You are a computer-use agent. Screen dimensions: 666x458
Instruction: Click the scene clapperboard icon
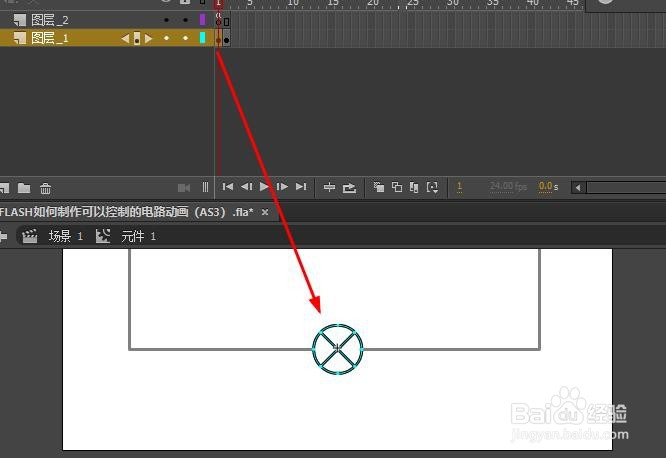30,236
